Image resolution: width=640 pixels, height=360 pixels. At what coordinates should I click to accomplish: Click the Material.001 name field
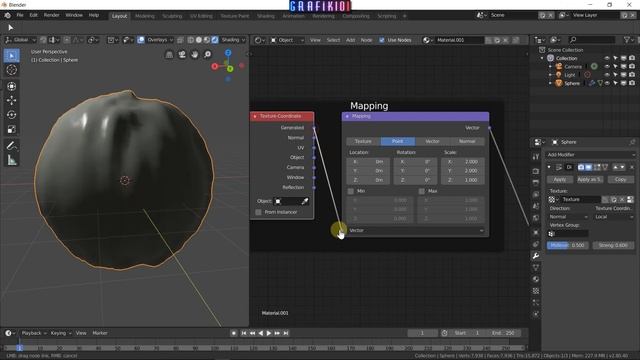point(459,40)
